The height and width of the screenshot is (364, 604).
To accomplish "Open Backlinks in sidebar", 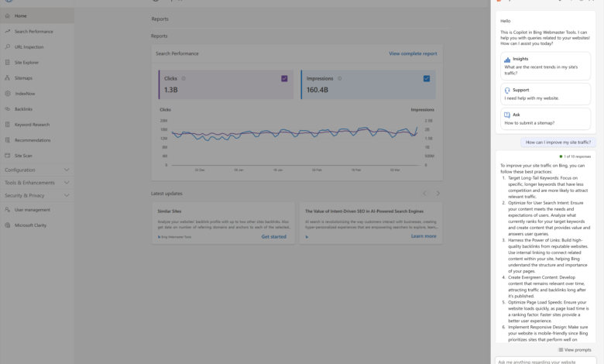I will (37, 109).
